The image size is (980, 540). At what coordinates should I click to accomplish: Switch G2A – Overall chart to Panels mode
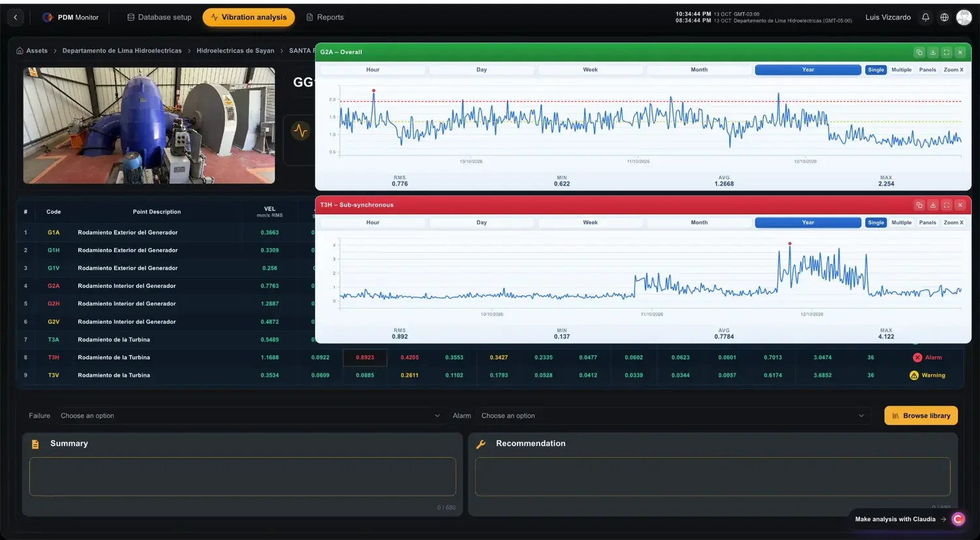[928, 70]
